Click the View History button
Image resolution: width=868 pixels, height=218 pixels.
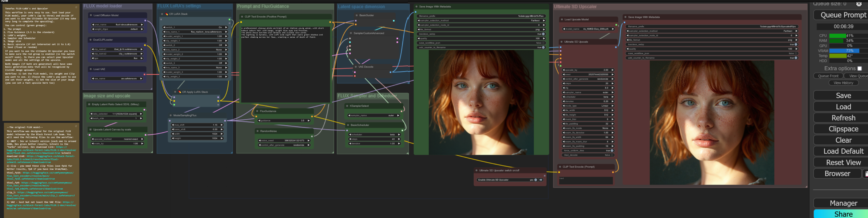tap(843, 83)
